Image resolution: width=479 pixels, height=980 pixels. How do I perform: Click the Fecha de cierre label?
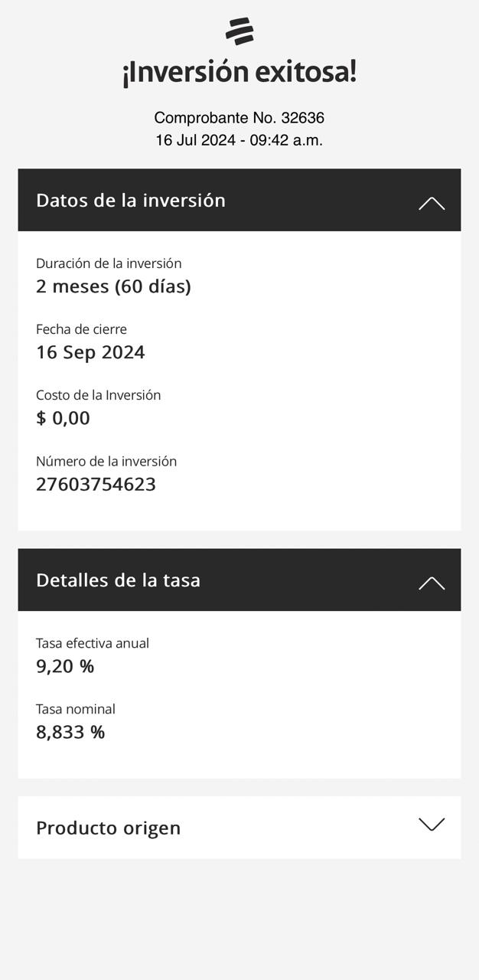pos(81,329)
